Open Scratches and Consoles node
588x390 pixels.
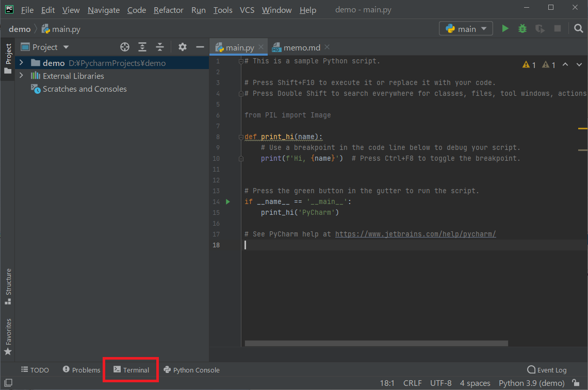coord(85,89)
